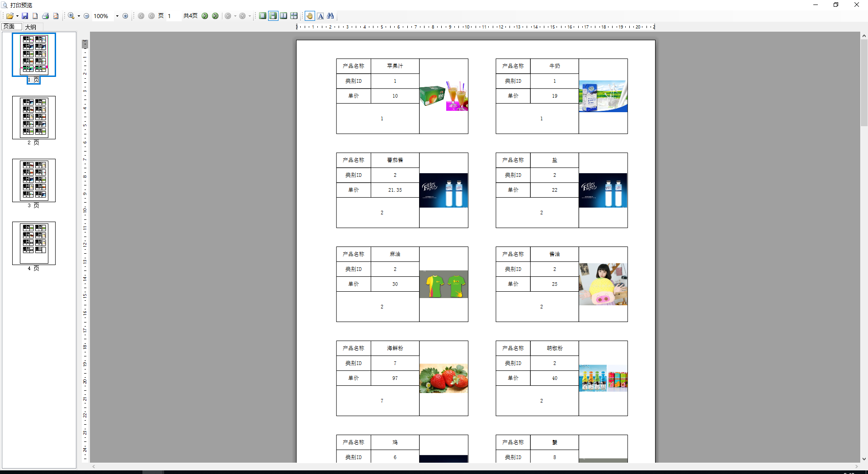This screenshot has width=868, height=474.
Task: Expand the back history dropdown
Action: pos(235,16)
